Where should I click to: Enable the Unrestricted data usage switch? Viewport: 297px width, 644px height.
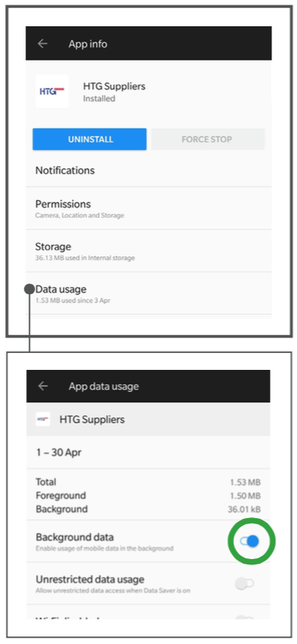click(244, 583)
